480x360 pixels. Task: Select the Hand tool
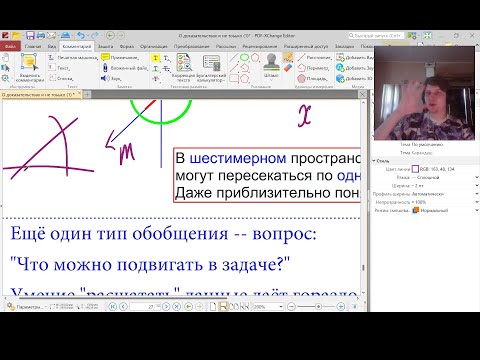6,58
